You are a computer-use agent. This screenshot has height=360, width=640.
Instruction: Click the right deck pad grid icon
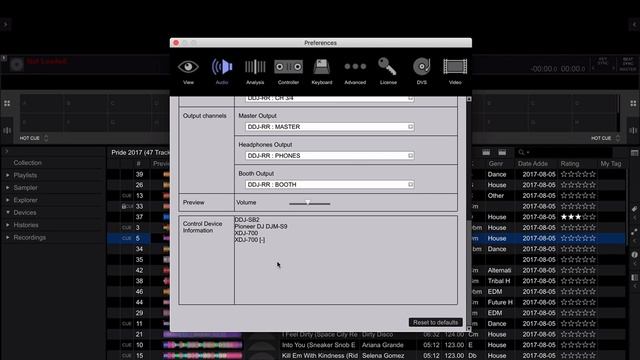tap(633, 104)
